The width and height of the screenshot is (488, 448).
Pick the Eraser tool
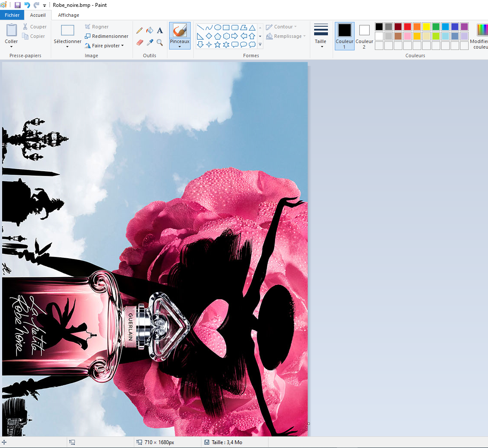[140, 42]
